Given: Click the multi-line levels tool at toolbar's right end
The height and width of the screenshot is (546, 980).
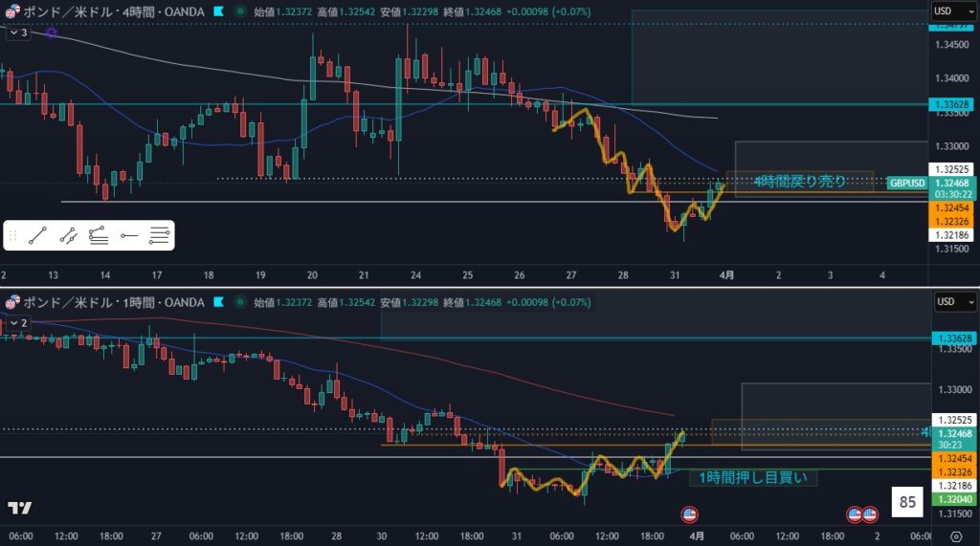Looking at the screenshot, I should point(160,234).
